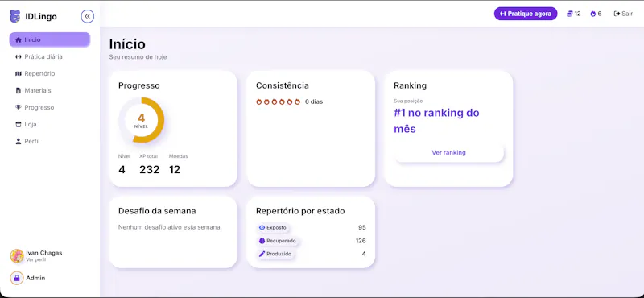This screenshot has width=644, height=298.
Task: Click the coins stack icon in header
Action: 570,14
